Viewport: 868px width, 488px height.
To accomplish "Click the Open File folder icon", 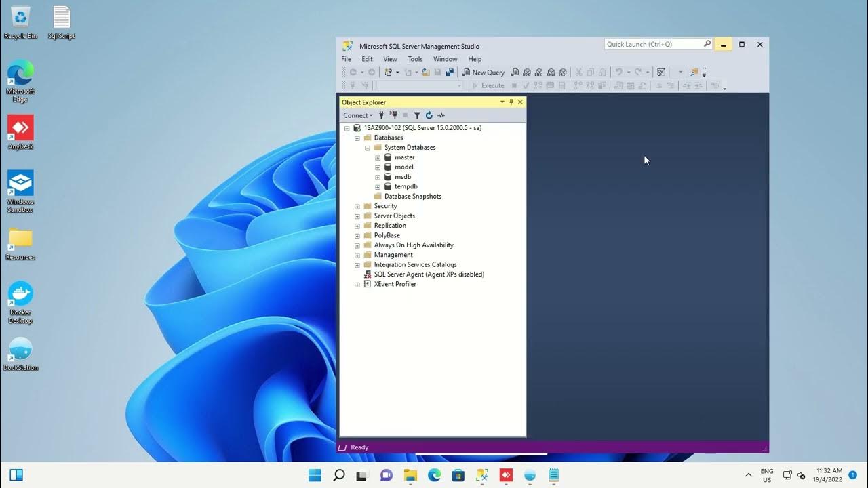I will (426, 73).
